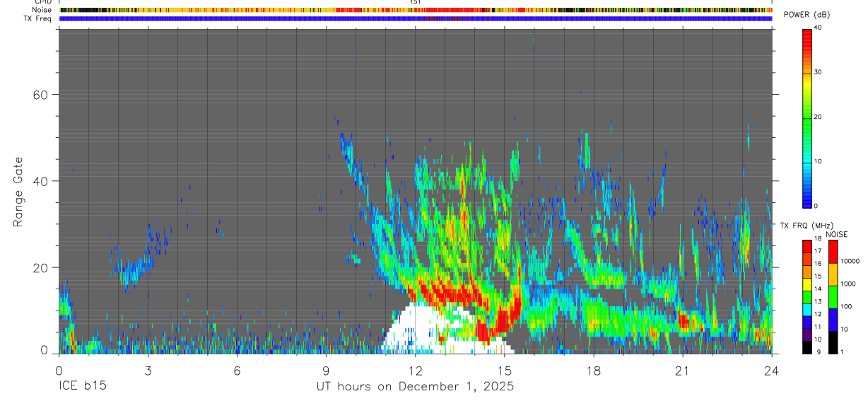This screenshot has width=868, height=401.
Task: Click the multicolored Noise strip above plot
Action: 416,10
